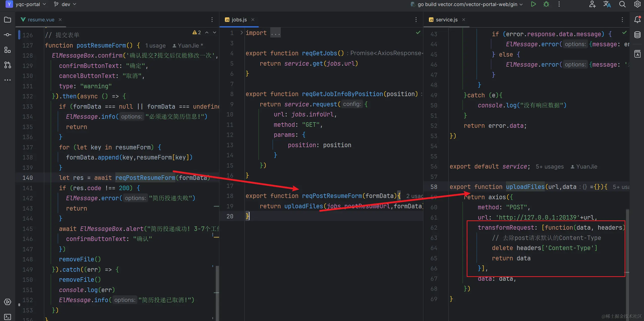Image resolution: width=644 pixels, height=321 pixels.
Task: Click the '5+ usages' hint for service
Action: pos(550,167)
